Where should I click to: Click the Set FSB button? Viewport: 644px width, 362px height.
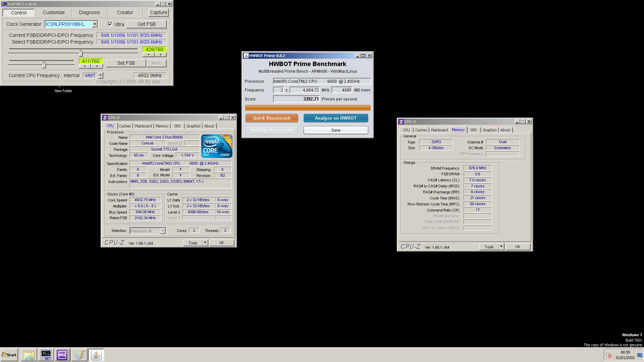click(126, 63)
